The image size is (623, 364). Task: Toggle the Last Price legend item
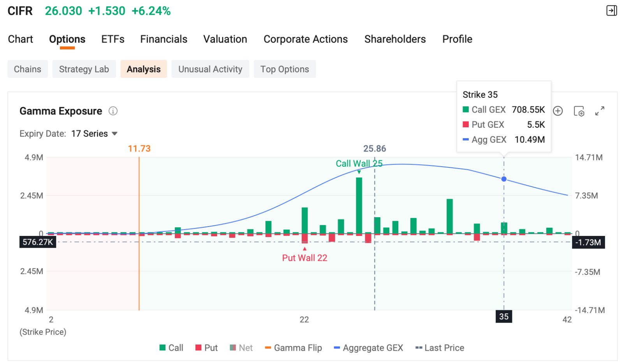440,348
